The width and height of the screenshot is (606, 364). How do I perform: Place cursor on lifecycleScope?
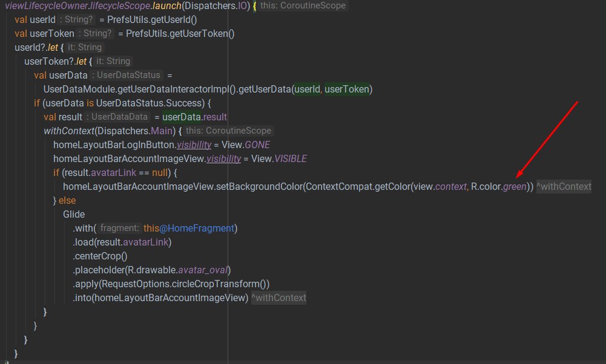pyautogui.click(x=120, y=6)
